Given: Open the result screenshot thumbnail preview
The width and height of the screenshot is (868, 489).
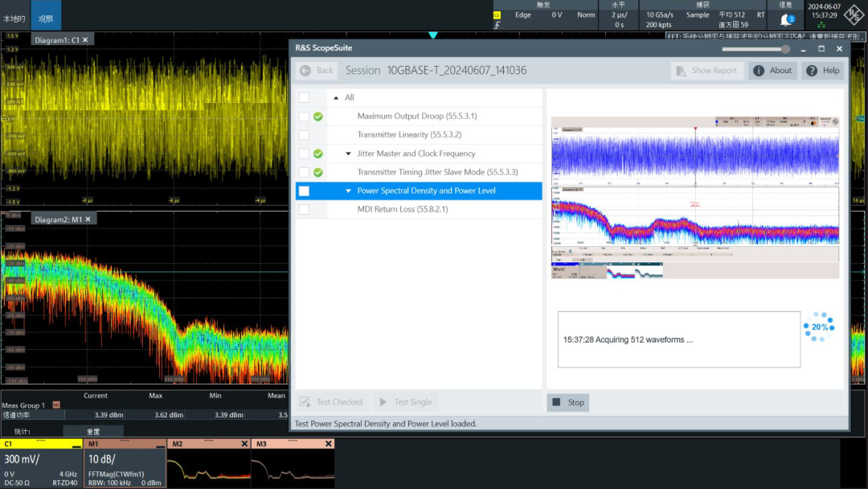Looking at the screenshot, I should click(695, 197).
